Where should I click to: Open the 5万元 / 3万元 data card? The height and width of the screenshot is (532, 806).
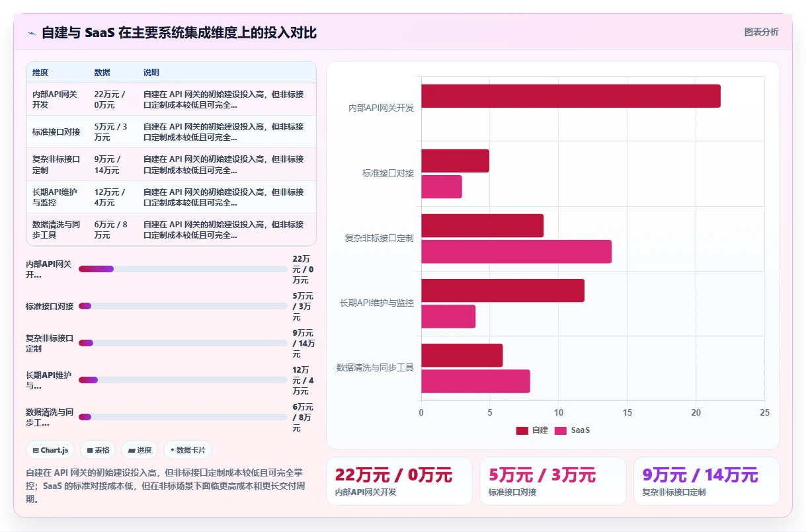[x=553, y=481]
